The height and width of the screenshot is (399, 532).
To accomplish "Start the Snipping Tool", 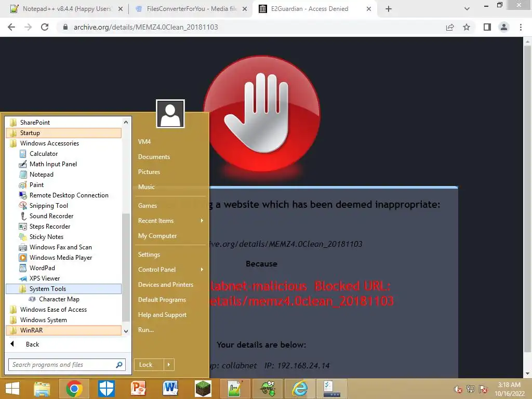I will tap(48, 206).
